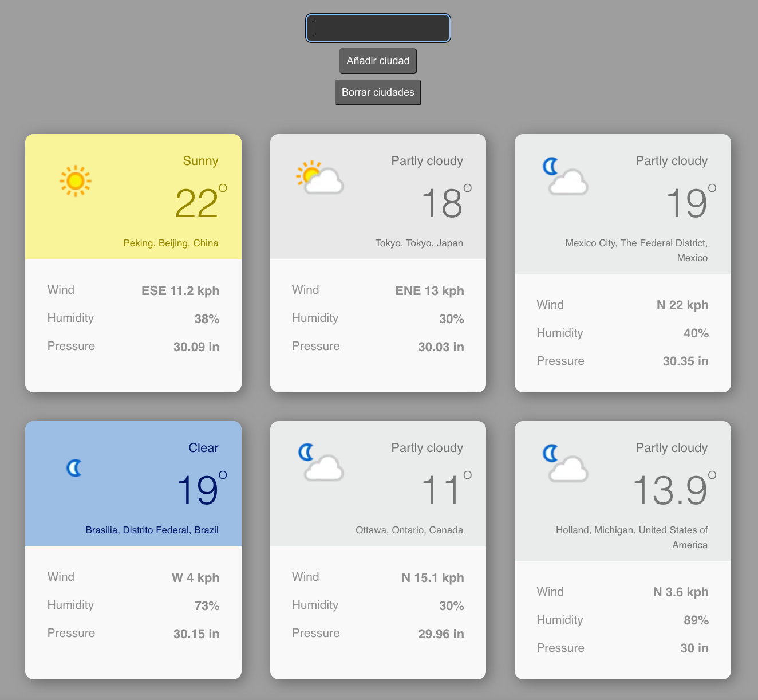Click the 89% humidity value
Screen dimensions: 758x700
[696, 620]
